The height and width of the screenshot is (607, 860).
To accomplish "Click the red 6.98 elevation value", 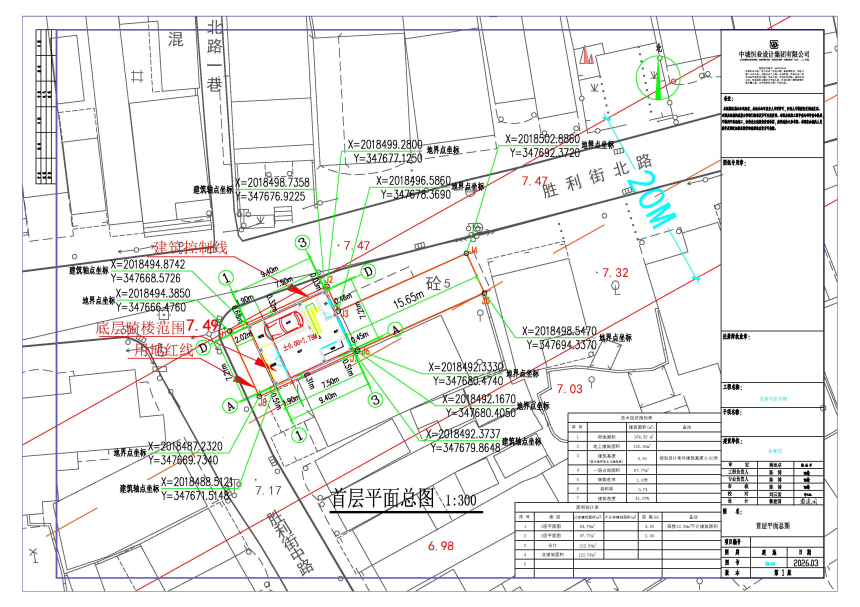I will (440, 545).
